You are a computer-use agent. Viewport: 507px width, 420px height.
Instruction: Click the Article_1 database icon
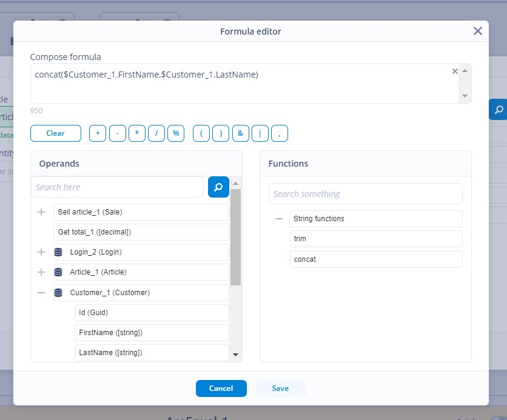coord(58,272)
